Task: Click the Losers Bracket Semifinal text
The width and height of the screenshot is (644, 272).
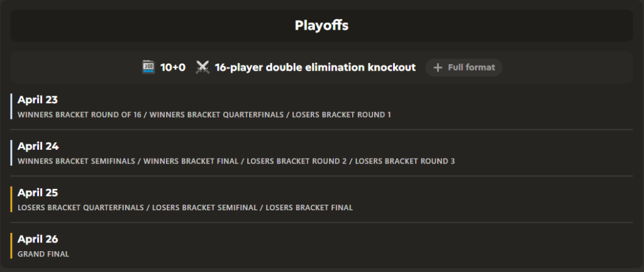Action: pos(205,208)
